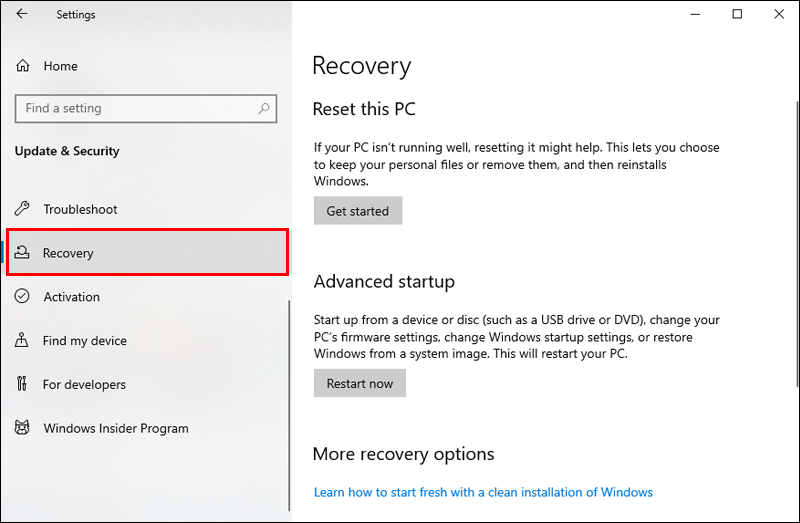Open For developers settings
This screenshot has width=800, height=523.
(84, 385)
